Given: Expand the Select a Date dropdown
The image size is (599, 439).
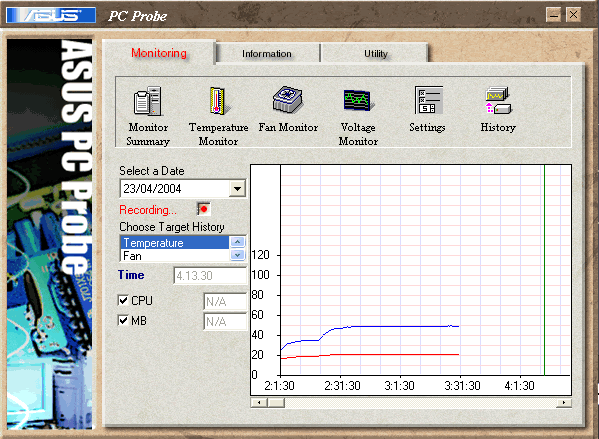Looking at the screenshot, I should pyautogui.click(x=237, y=189).
